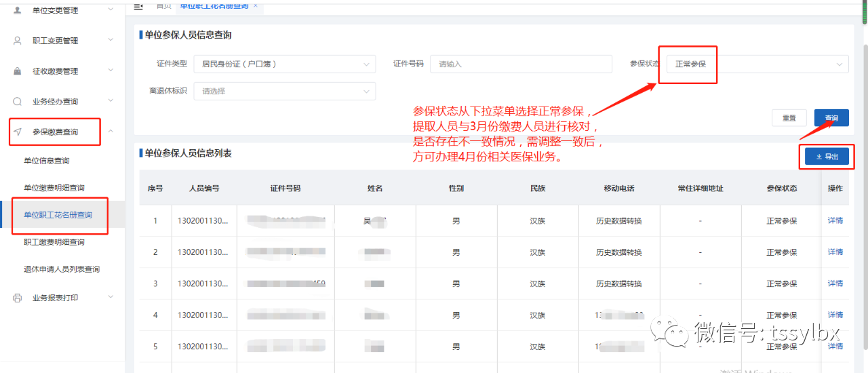Collapse the 参保缴费查询 menu chevron

point(111,132)
